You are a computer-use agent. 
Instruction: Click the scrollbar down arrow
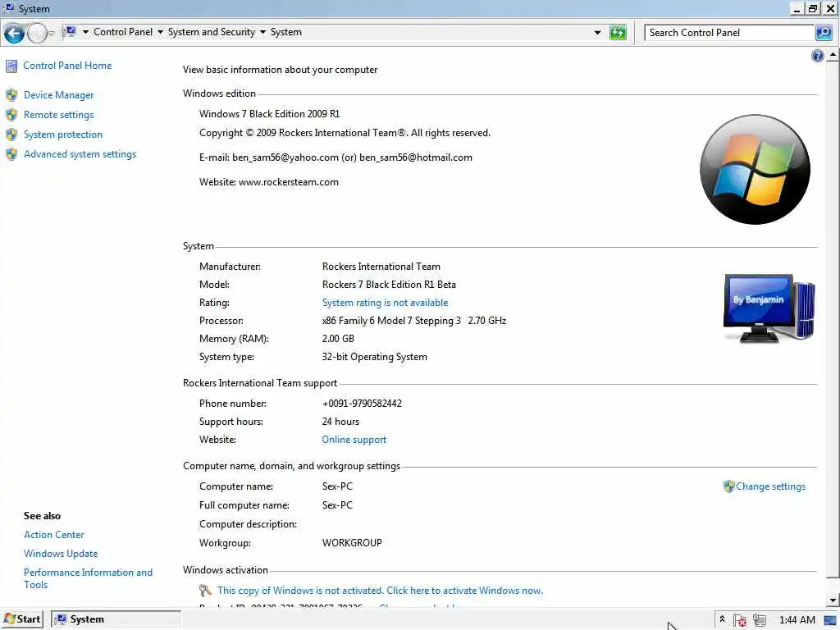833,600
